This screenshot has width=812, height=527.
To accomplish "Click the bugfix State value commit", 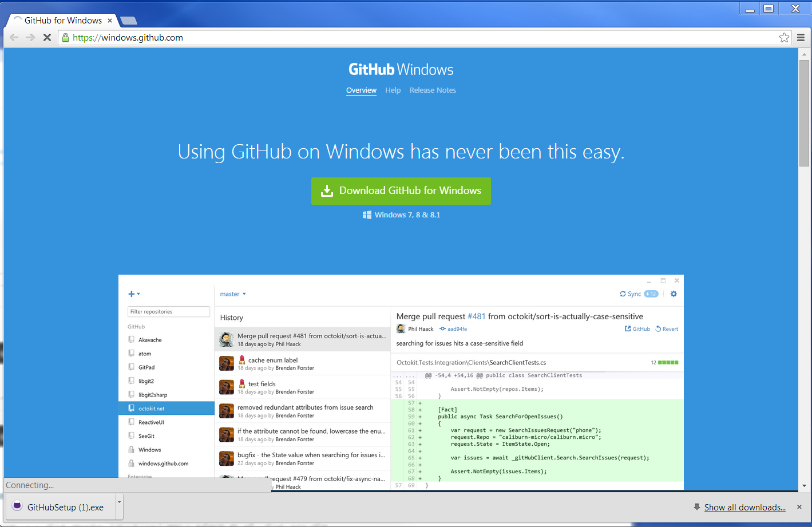I will [x=303, y=458].
